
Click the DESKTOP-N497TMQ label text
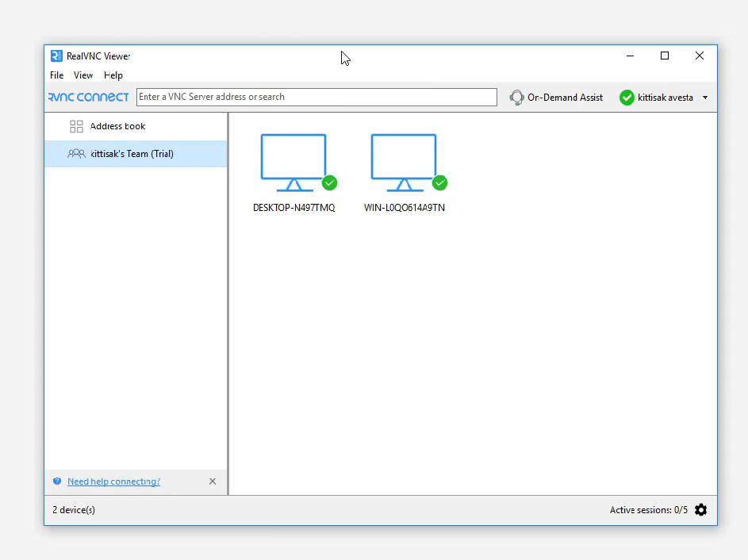293,208
